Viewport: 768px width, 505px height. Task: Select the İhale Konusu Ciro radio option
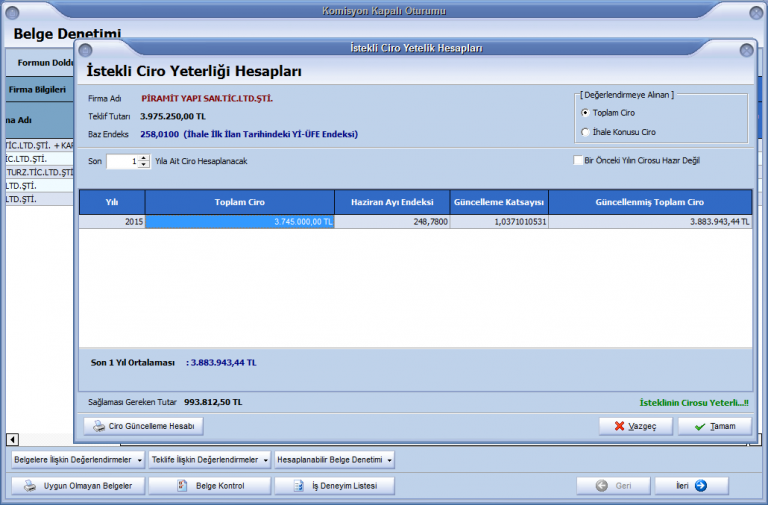point(585,132)
